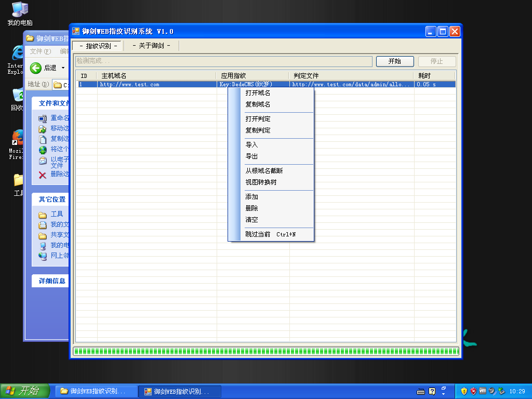Select '添加' in context menu
Image resolution: width=532 pixels, height=399 pixels.
251,197
